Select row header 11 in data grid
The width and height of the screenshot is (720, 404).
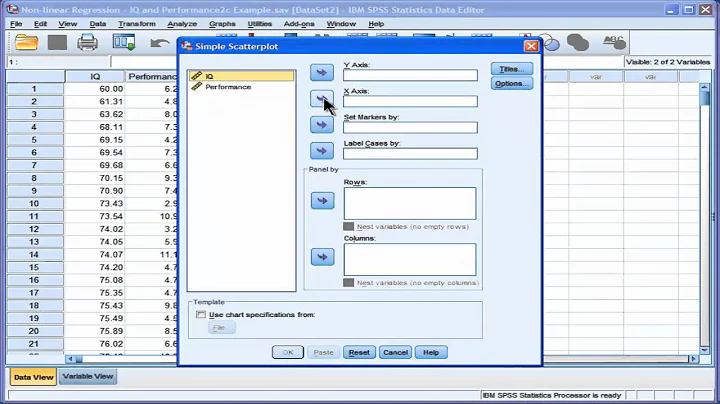click(35, 216)
